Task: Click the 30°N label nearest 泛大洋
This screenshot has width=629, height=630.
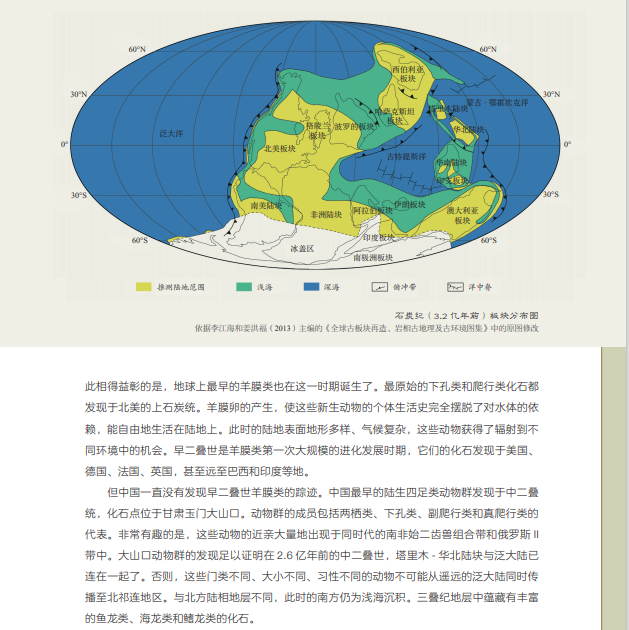Action: tap(79, 94)
